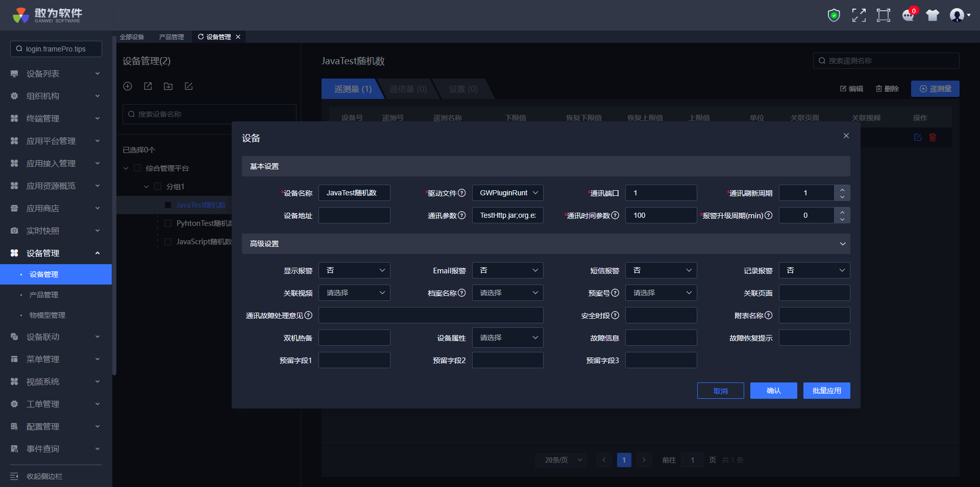Select the 综合管理平台 checkbox
Screen dimensions: 980x487
(x=137, y=168)
